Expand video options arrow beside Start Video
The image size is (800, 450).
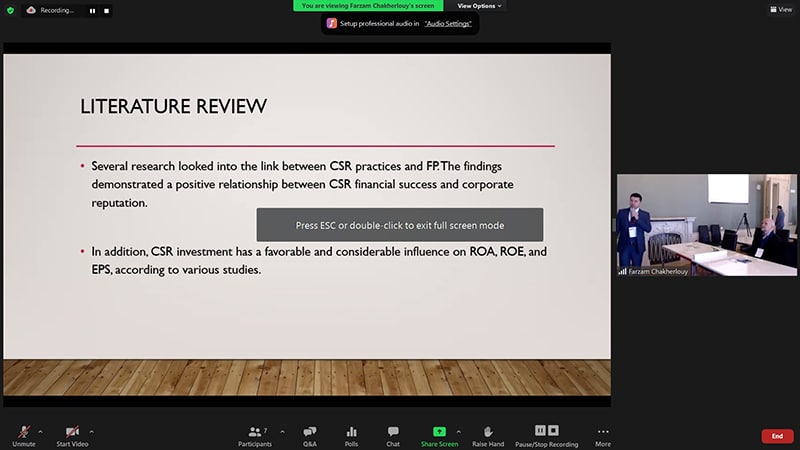pos(92,431)
